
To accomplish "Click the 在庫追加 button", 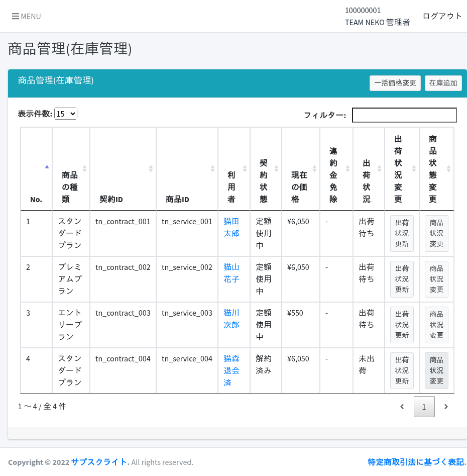I will [x=443, y=83].
